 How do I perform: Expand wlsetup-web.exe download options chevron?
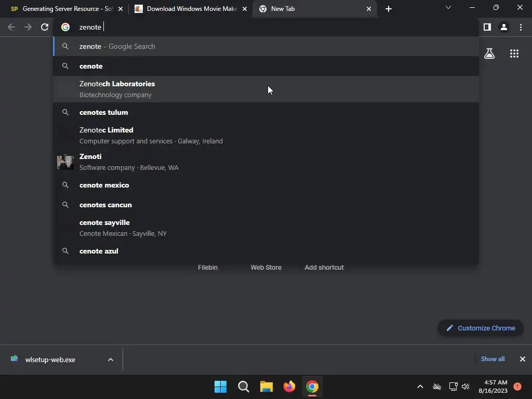(x=111, y=360)
